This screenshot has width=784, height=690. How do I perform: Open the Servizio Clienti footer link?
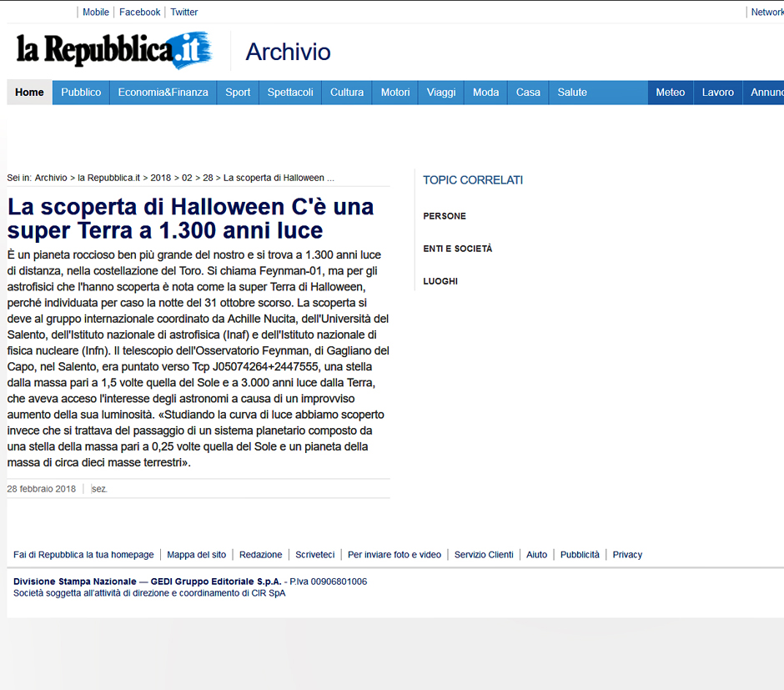coord(484,555)
